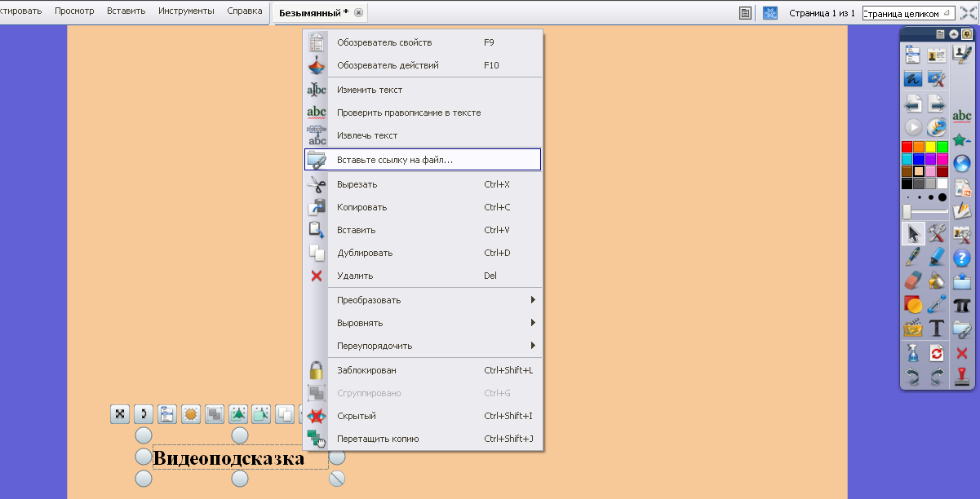
Task: Toggle the Заблокирован lock option
Action: (366, 370)
